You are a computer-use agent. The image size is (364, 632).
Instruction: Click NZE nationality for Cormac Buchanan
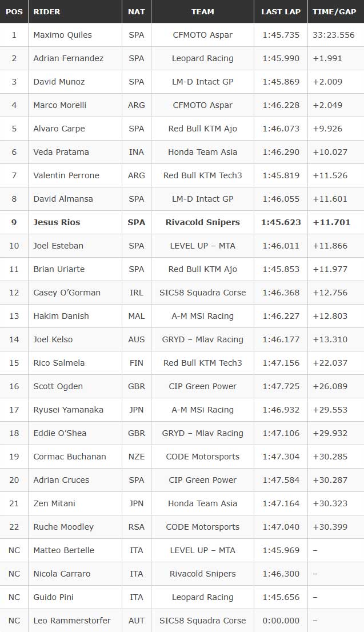coord(137,457)
